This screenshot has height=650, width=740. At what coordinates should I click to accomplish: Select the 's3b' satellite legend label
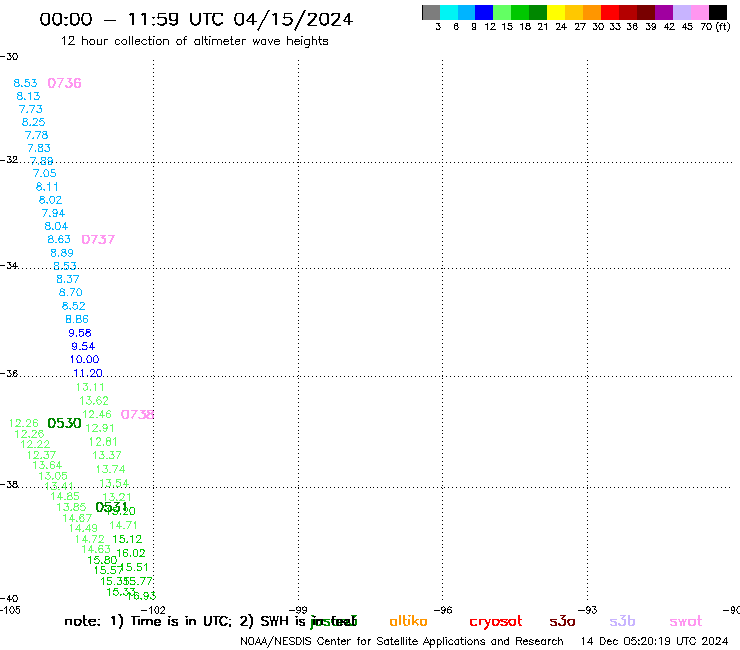click(622, 621)
